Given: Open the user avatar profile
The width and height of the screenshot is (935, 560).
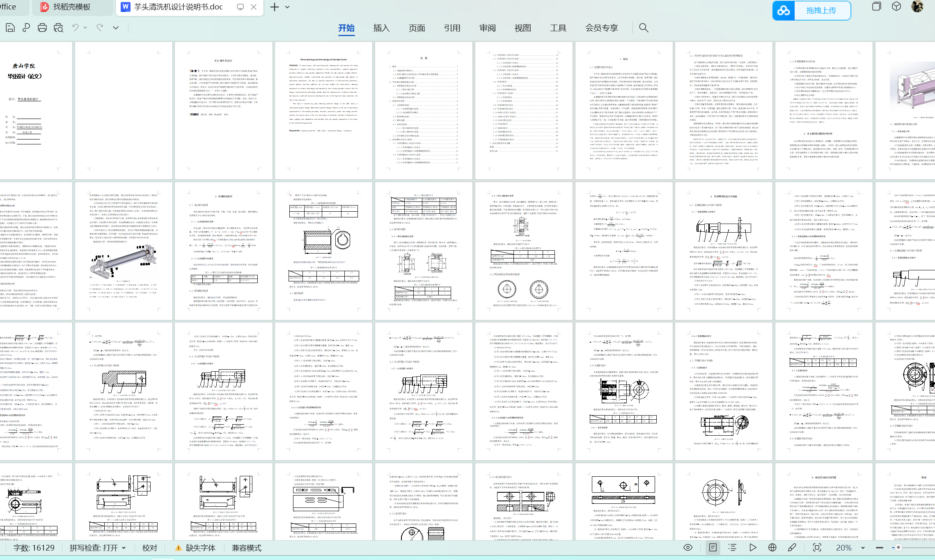Looking at the screenshot, I should pos(917,7).
